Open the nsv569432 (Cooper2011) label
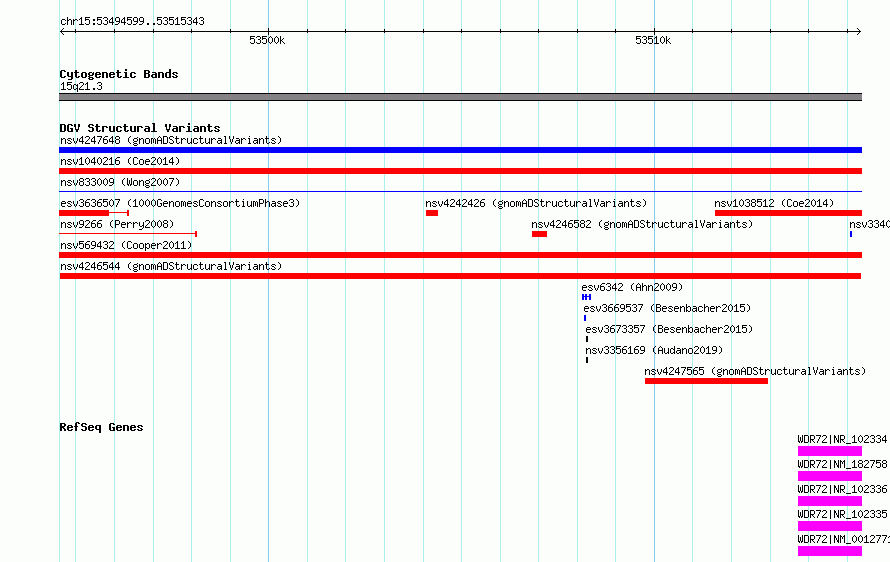Screen dimensions: 890x562 [x=126, y=245]
